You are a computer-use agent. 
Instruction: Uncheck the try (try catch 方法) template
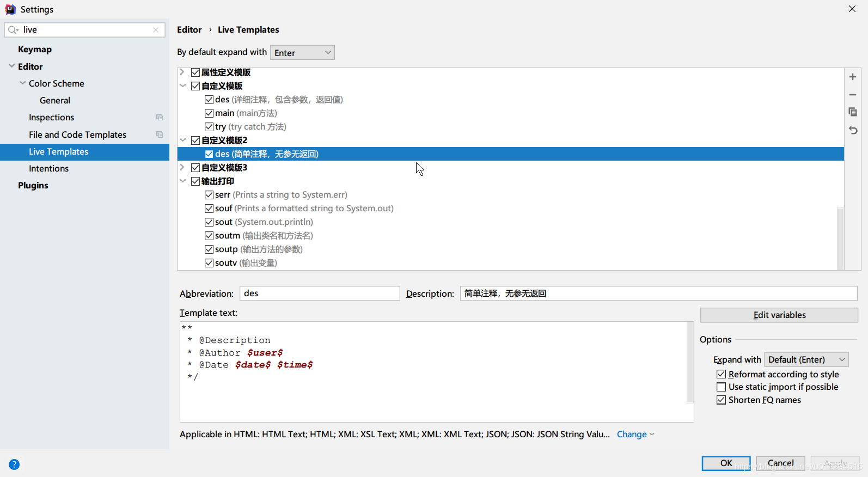click(209, 127)
